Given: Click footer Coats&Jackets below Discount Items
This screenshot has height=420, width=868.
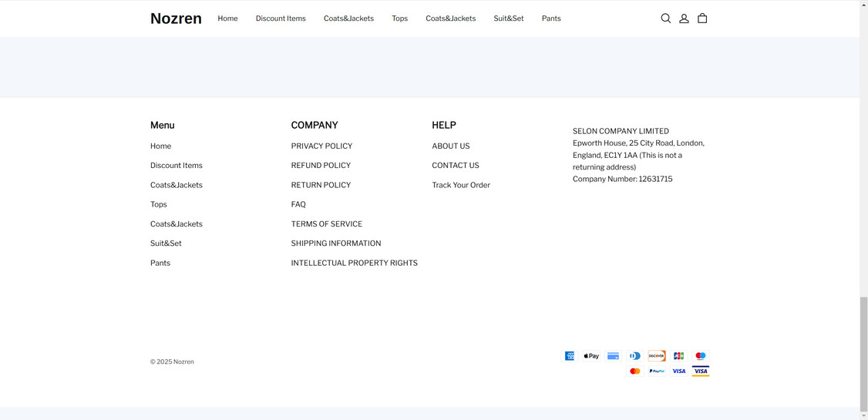Looking at the screenshot, I should [x=176, y=185].
